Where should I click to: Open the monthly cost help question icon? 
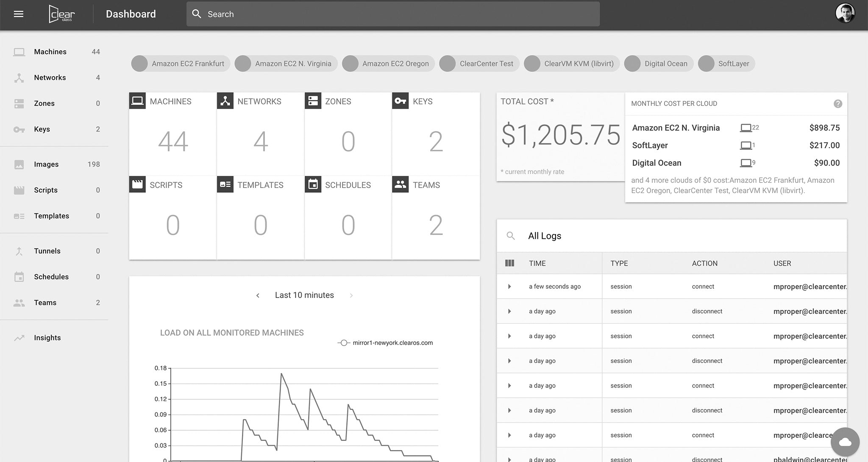point(837,104)
